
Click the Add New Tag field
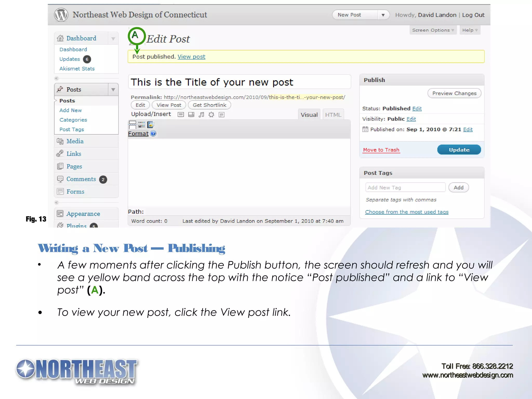(x=405, y=187)
